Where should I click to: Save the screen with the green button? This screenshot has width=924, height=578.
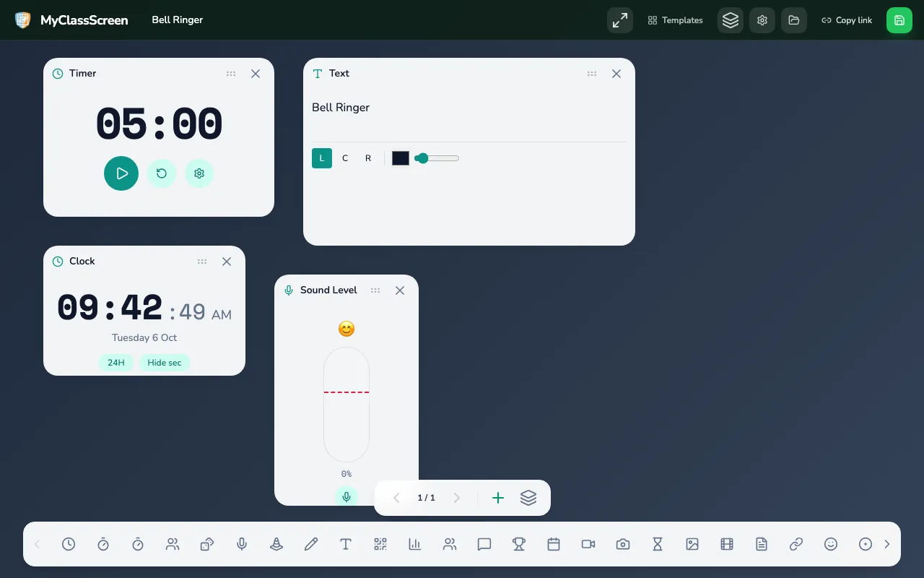pos(899,20)
